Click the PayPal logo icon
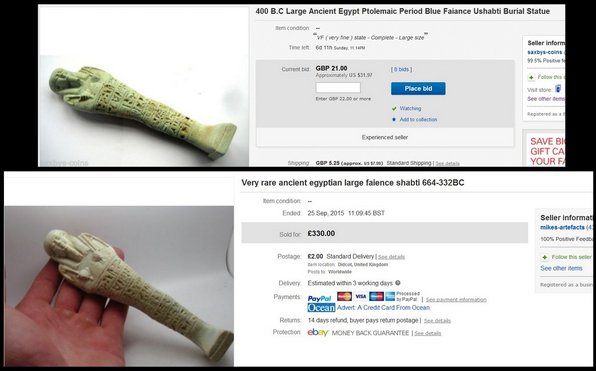 (319, 298)
